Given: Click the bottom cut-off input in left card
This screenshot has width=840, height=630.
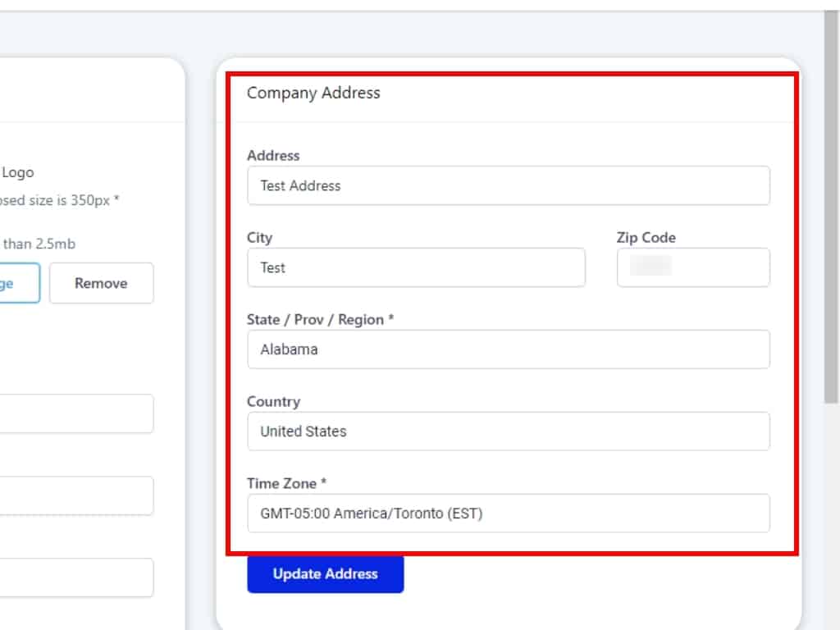Looking at the screenshot, I should 76,577.
